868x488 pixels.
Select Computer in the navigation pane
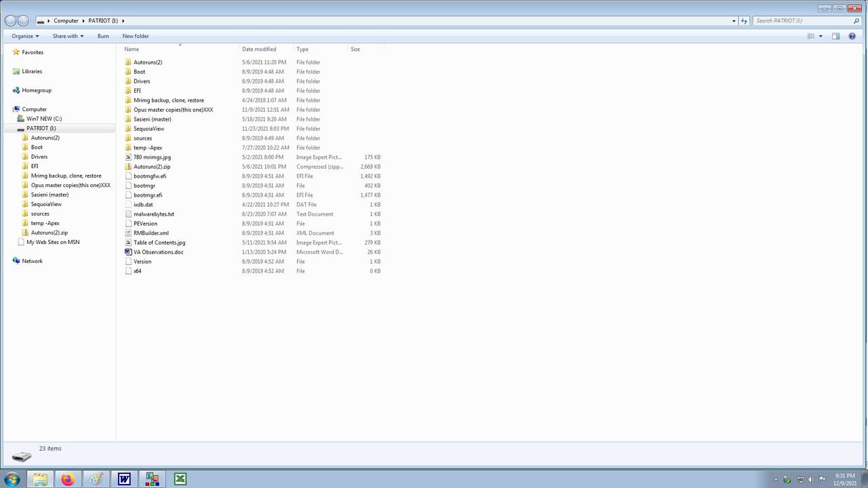pos(34,109)
